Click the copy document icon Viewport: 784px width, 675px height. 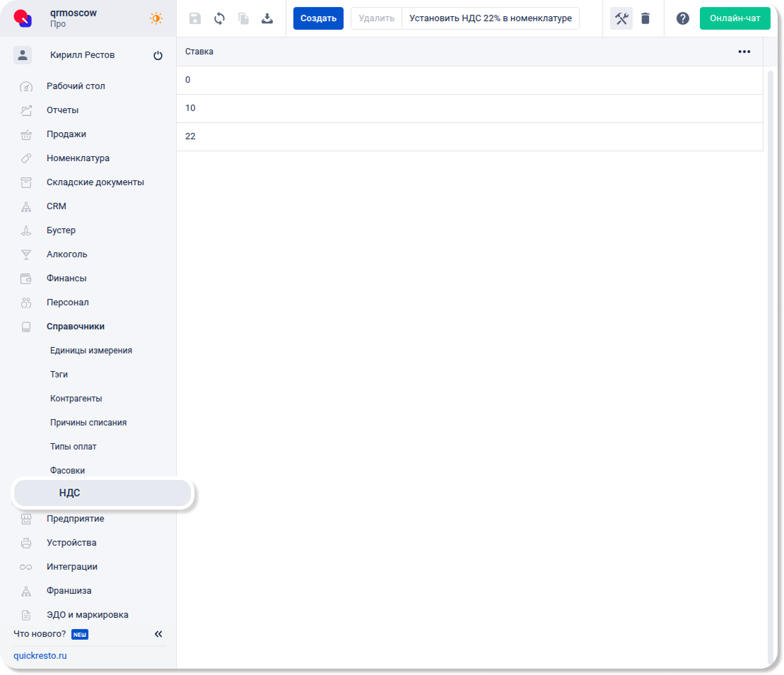[243, 18]
